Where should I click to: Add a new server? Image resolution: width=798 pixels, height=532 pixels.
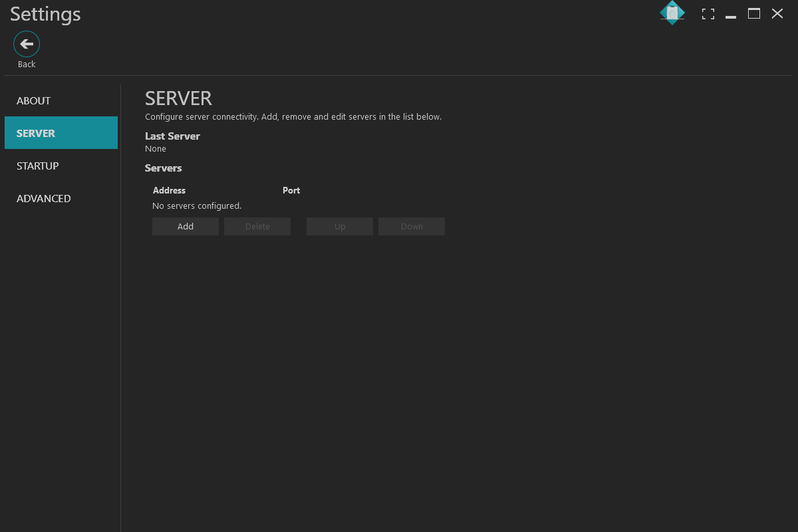[x=186, y=226]
